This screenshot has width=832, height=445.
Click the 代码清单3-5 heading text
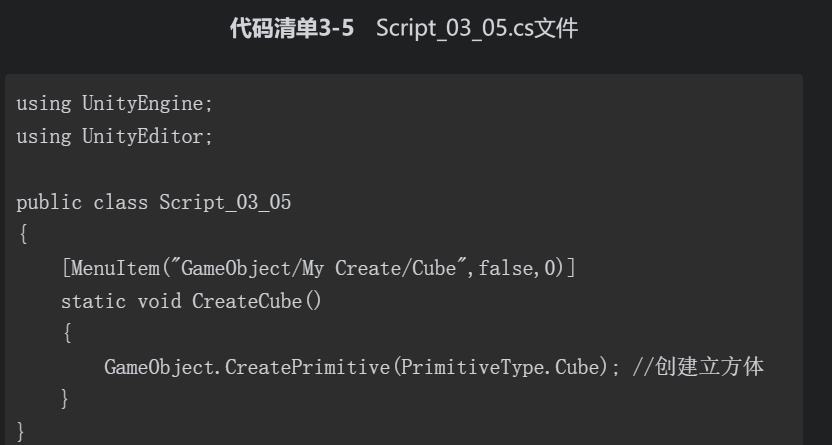(292, 28)
